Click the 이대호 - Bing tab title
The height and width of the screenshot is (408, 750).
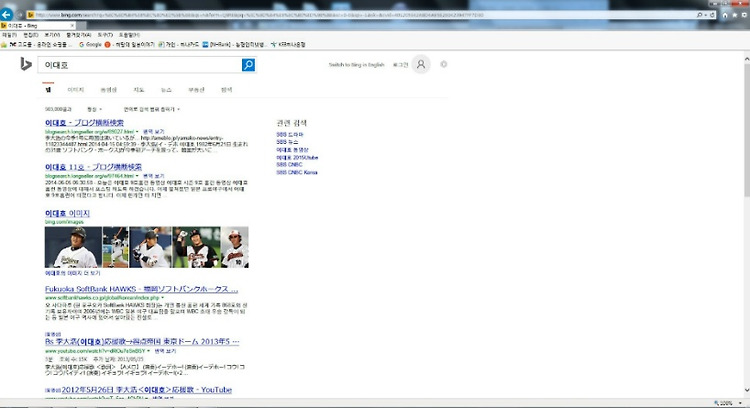coord(22,25)
